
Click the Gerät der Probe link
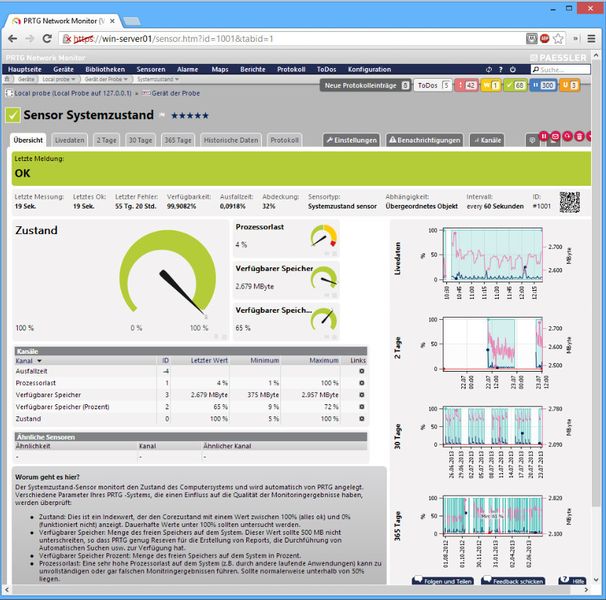click(x=175, y=93)
